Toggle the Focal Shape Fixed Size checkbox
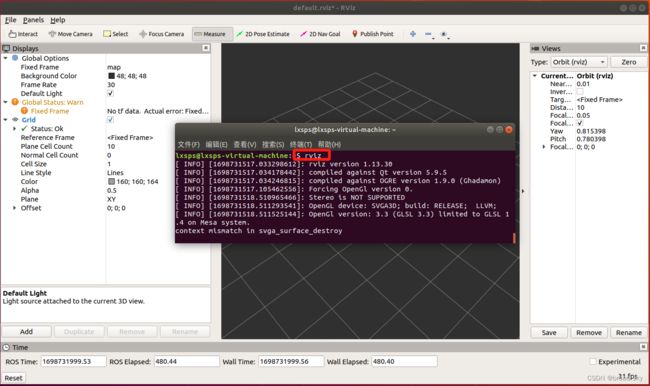 pos(580,123)
